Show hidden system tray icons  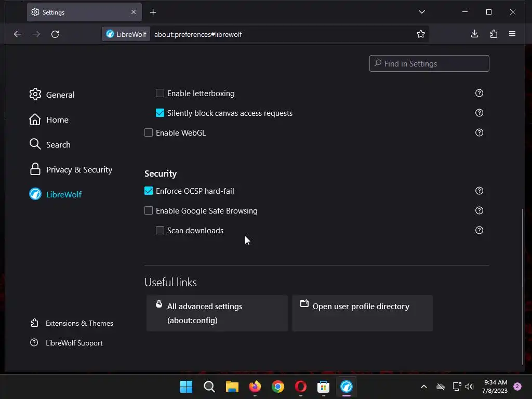tap(424, 387)
